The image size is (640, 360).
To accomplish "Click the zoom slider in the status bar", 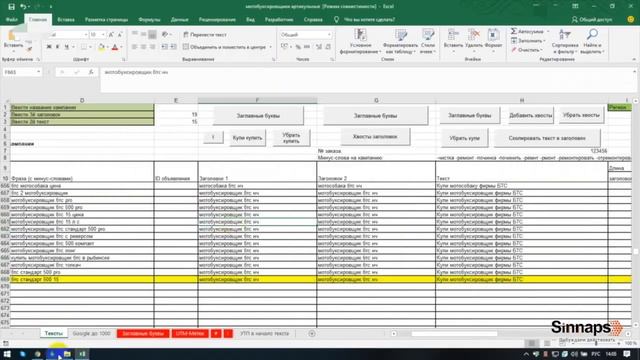I will (x=596, y=343).
